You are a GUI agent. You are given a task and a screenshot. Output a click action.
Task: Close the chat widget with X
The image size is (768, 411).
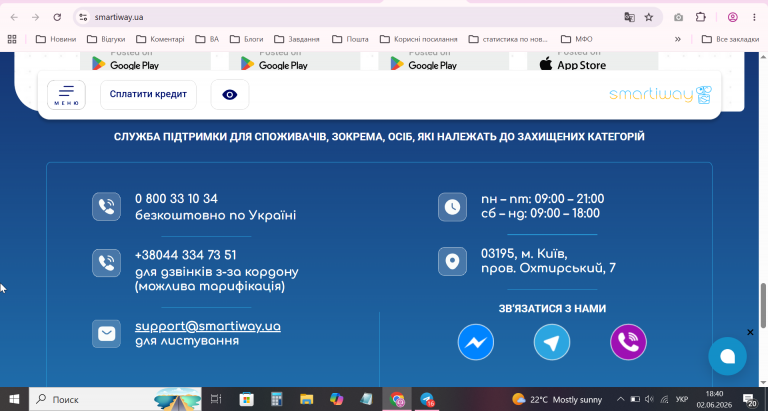750,332
